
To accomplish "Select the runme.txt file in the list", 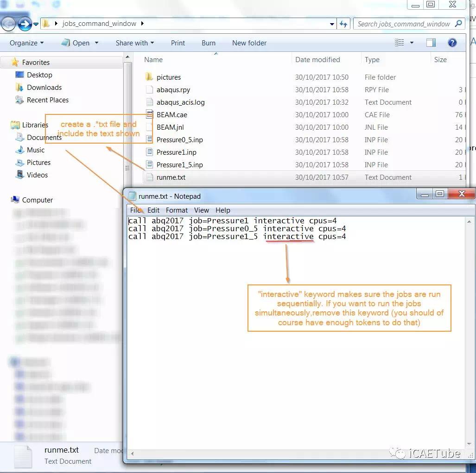I will pos(171,177).
